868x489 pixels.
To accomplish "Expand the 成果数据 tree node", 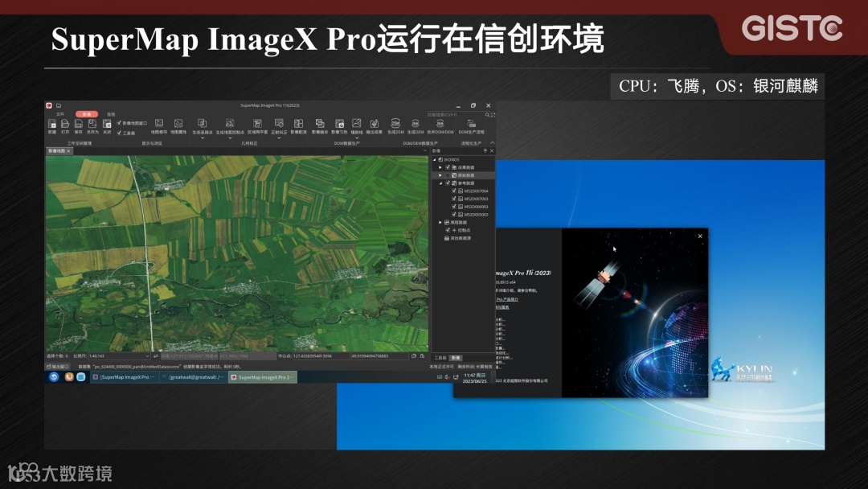I will pos(440,167).
